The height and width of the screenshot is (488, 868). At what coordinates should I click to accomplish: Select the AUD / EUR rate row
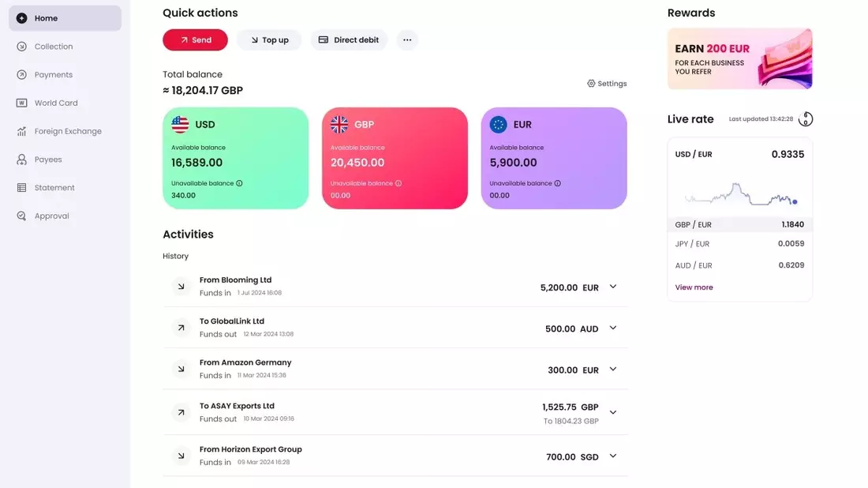[x=739, y=265]
